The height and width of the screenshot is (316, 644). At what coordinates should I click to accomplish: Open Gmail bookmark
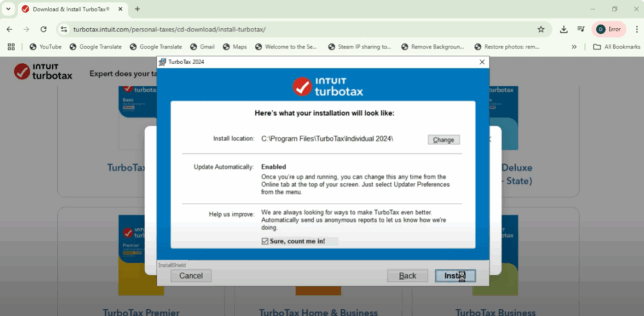(202, 46)
